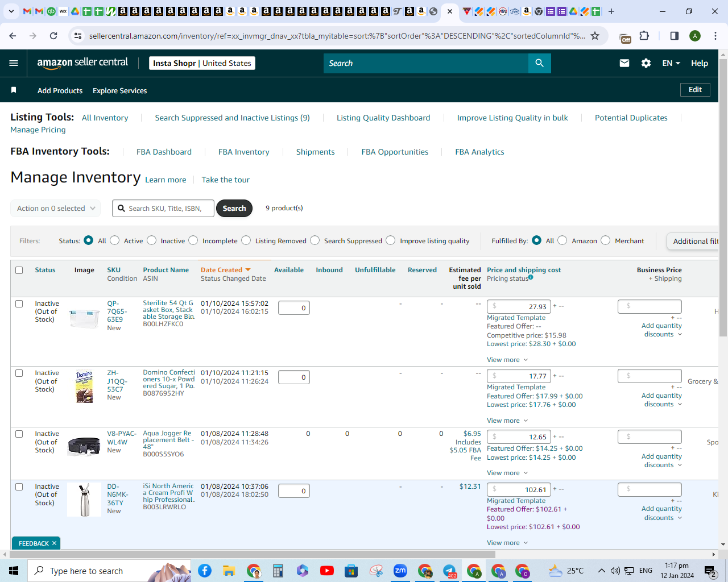
Task: Bookmark this page with the star icon
Action: 595,36
